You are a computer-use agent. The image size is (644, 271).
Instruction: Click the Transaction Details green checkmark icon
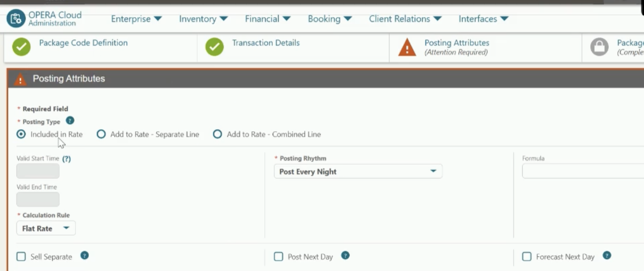(x=214, y=47)
